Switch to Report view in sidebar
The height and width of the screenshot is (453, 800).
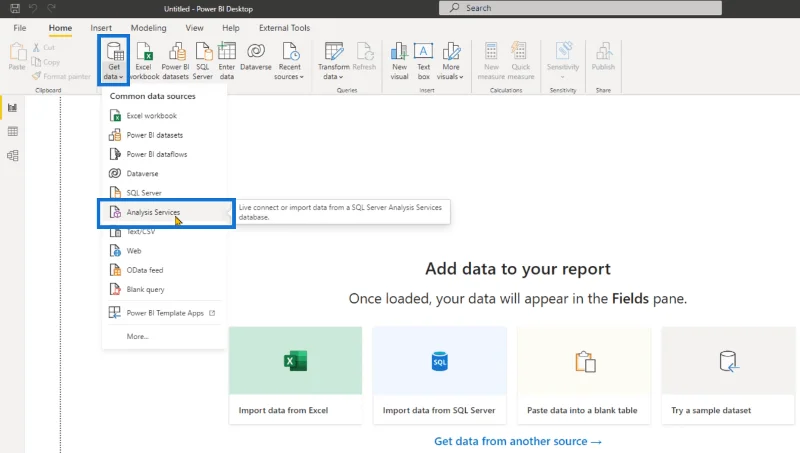click(x=13, y=108)
